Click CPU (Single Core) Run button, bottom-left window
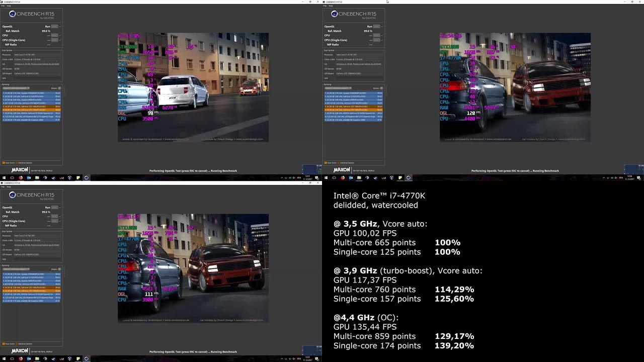Screen dimensions: 644x362 click(x=54, y=221)
